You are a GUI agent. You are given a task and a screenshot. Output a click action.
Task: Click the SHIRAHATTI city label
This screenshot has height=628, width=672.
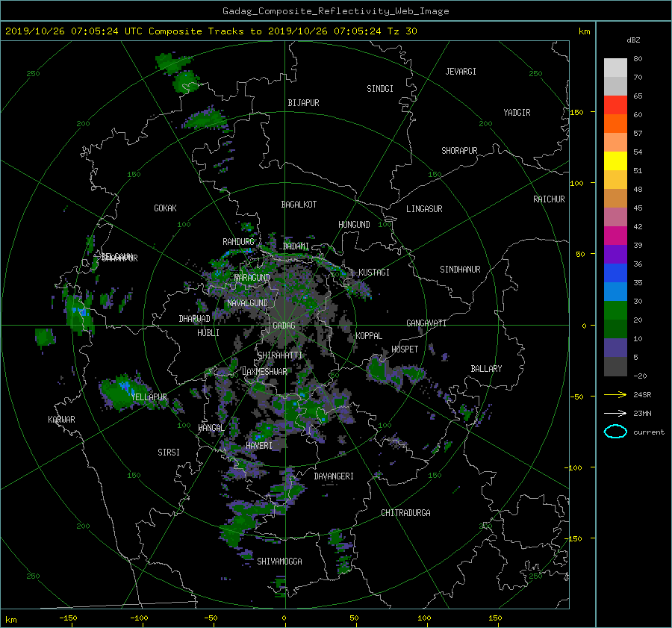[x=280, y=355]
